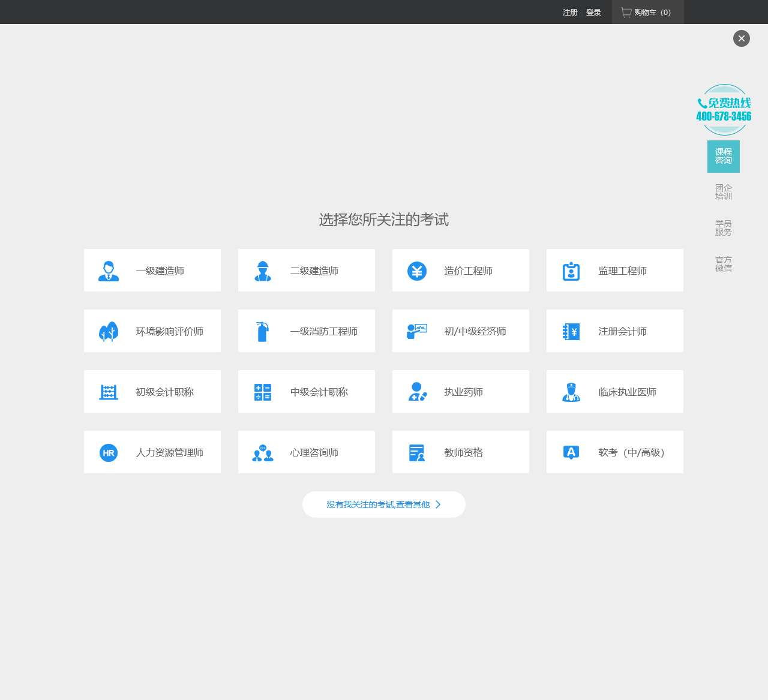Click the 人力资源管理师 HR badge icon
The height and width of the screenshot is (700, 768).
[109, 453]
